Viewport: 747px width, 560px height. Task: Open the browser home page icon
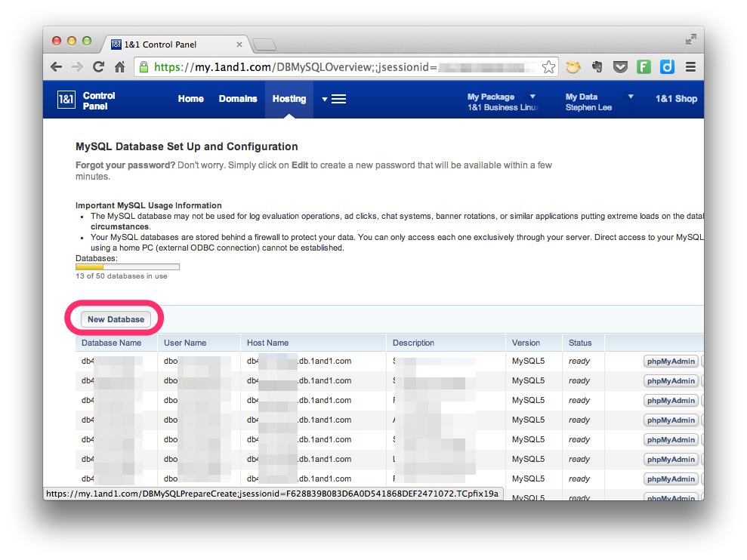tap(119, 67)
